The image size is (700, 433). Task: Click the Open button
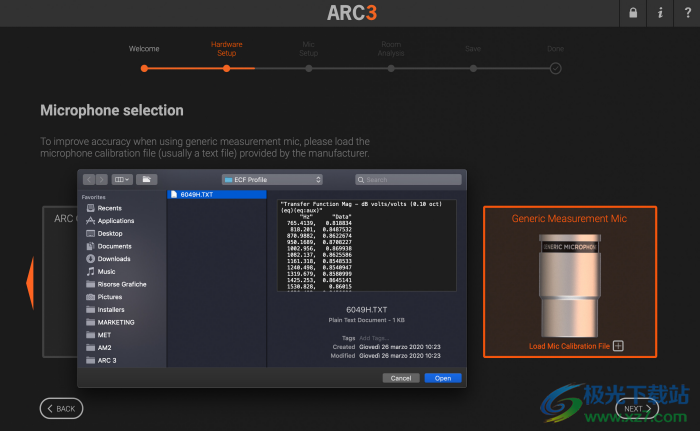click(x=442, y=378)
